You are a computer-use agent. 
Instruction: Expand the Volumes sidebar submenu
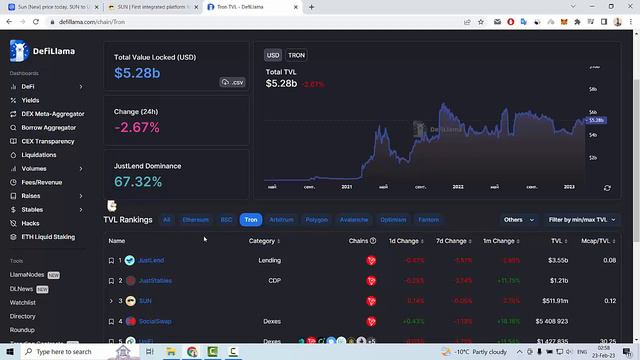point(81,169)
